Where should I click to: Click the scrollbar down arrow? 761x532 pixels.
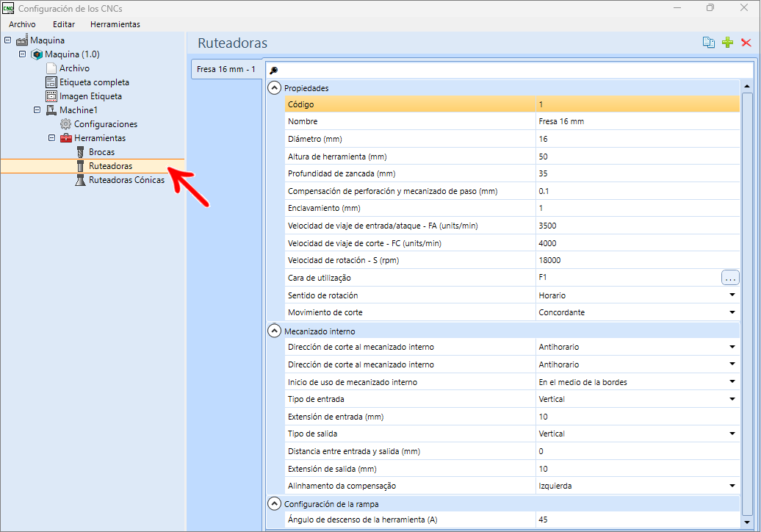747,522
